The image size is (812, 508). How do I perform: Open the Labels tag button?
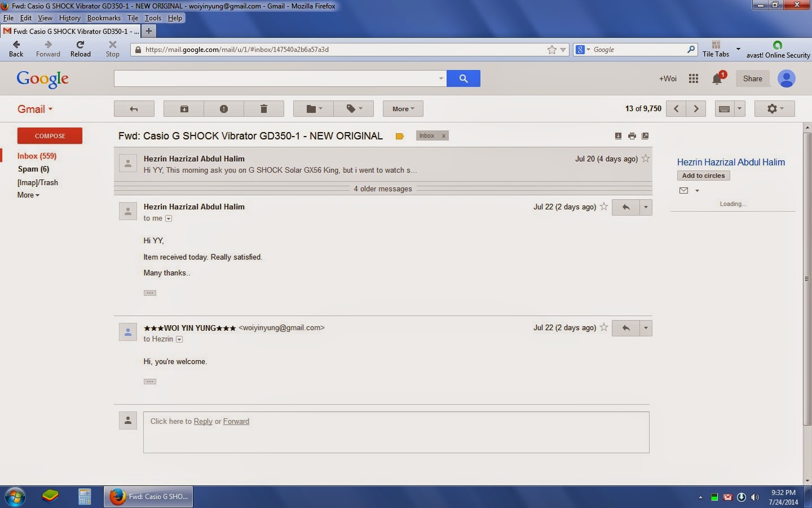(354, 109)
